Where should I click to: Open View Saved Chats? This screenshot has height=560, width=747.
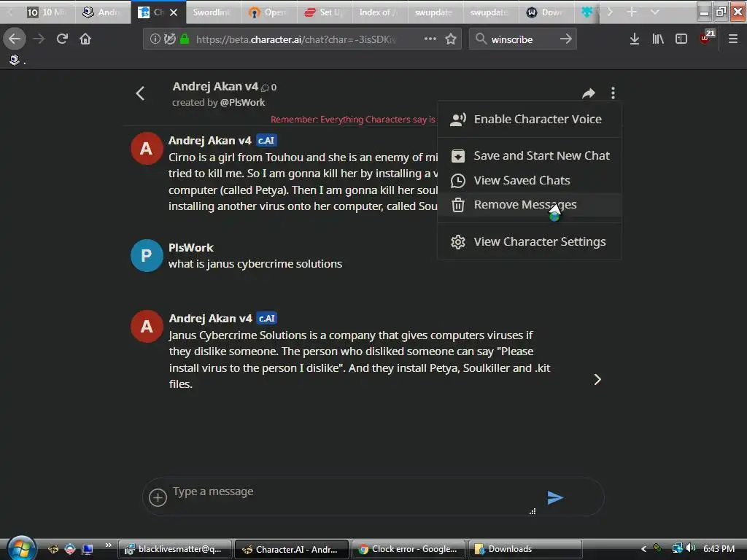click(530, 181)
